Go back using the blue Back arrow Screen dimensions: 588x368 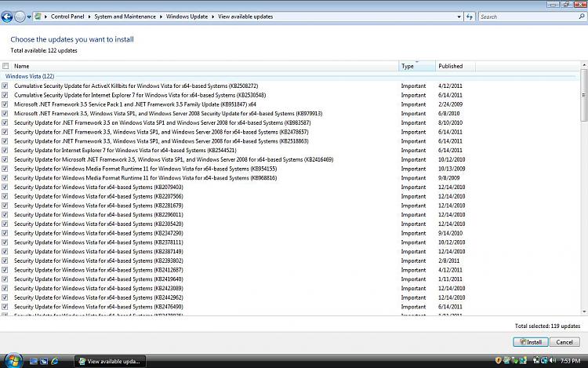coord(7,16)
